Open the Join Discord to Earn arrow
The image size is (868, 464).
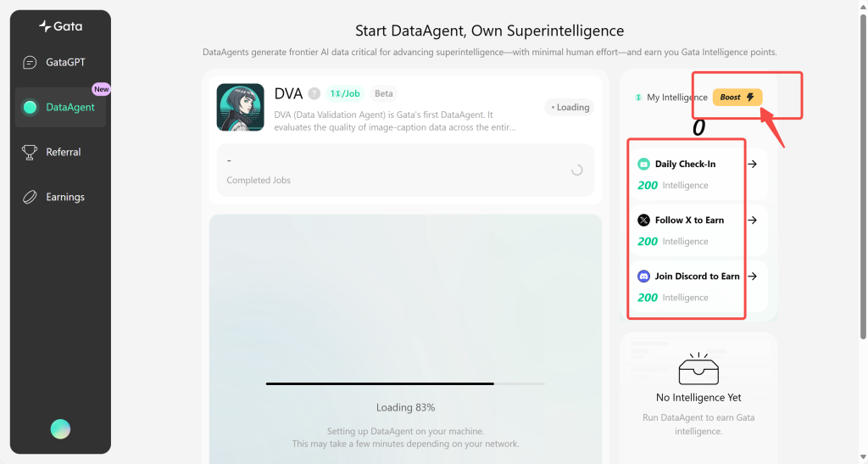(753, 277)
